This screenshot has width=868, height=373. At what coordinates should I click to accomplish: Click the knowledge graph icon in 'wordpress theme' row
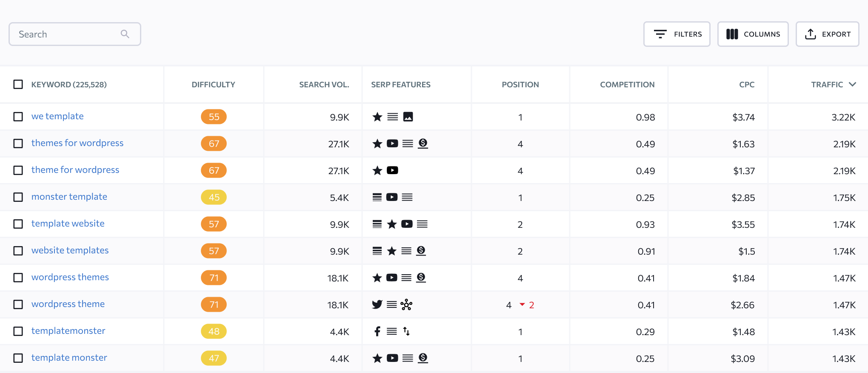click(x=407, y=304)
